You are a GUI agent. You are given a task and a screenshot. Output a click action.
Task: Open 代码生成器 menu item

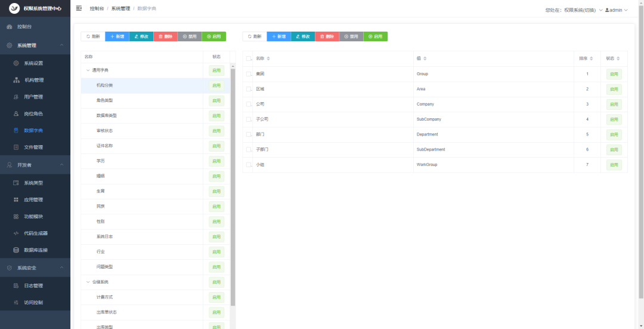point(35,233)
